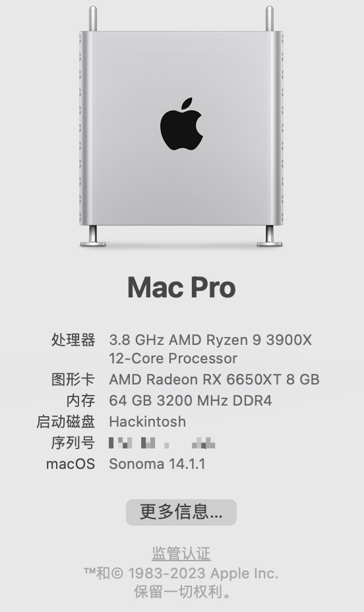This screenshot has width=364, height=612.
Task: Click the 保留一切权利 text line
Action: click(x=182, y=592)
